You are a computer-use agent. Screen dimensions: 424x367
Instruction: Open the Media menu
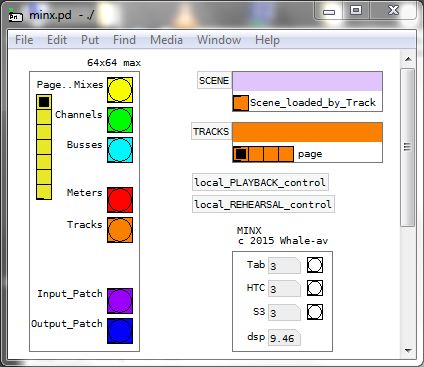166,40
